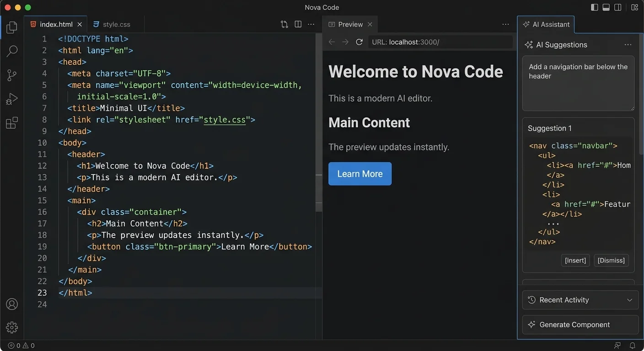Click the AI Assistant panel scrollbar
Viewport: 644px width, 351px height.
click(x=641, y=95)
